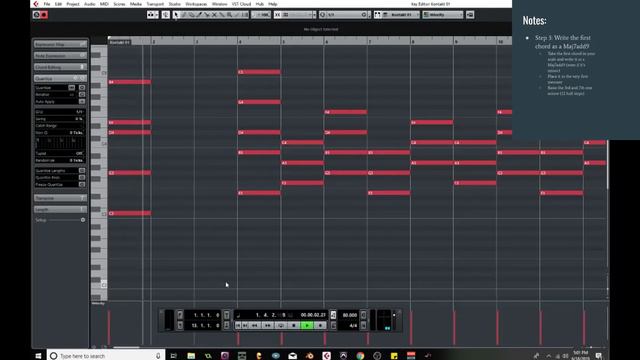Expand the Note Expression section
This screenshot has width=640, height=360.
click(60, 56)
